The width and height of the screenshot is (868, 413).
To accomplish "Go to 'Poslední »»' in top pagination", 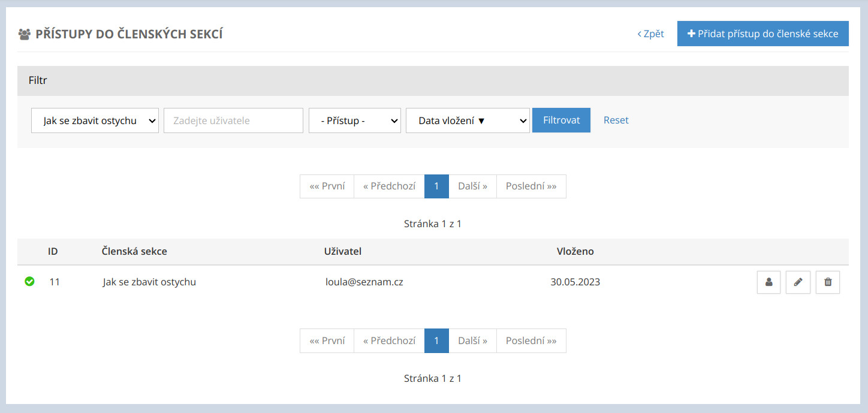I will click(531, 186).
